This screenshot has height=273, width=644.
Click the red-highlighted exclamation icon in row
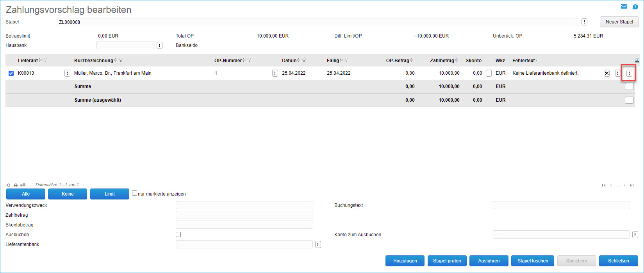point(629,73)
